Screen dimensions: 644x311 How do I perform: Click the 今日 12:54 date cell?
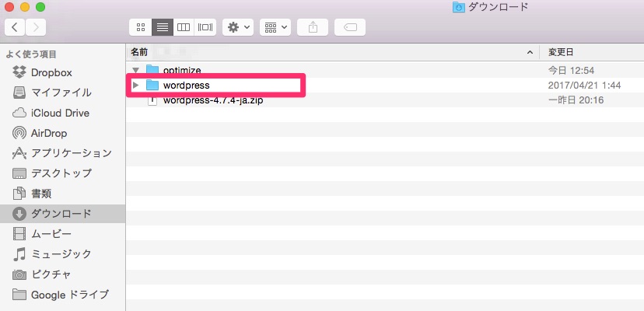(572, 71)
